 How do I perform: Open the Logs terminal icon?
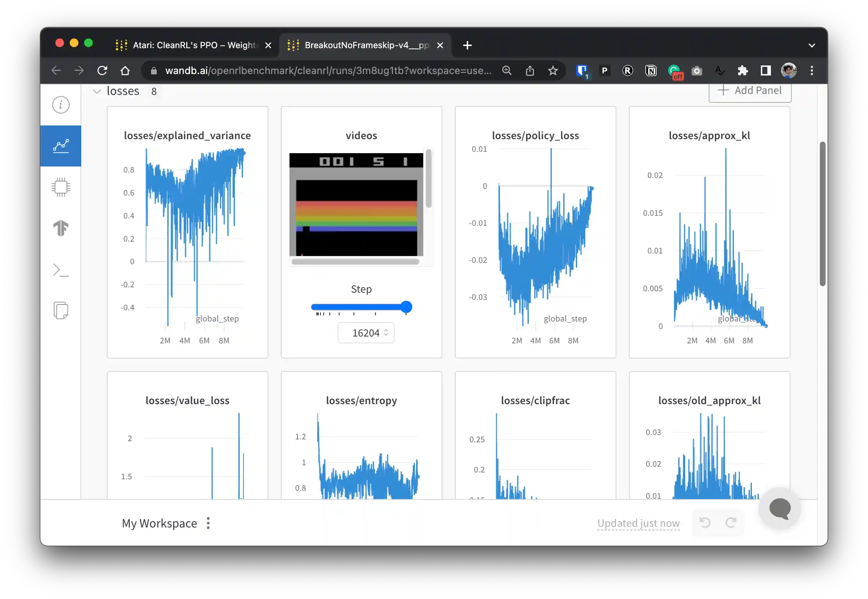tap(61, 270)
